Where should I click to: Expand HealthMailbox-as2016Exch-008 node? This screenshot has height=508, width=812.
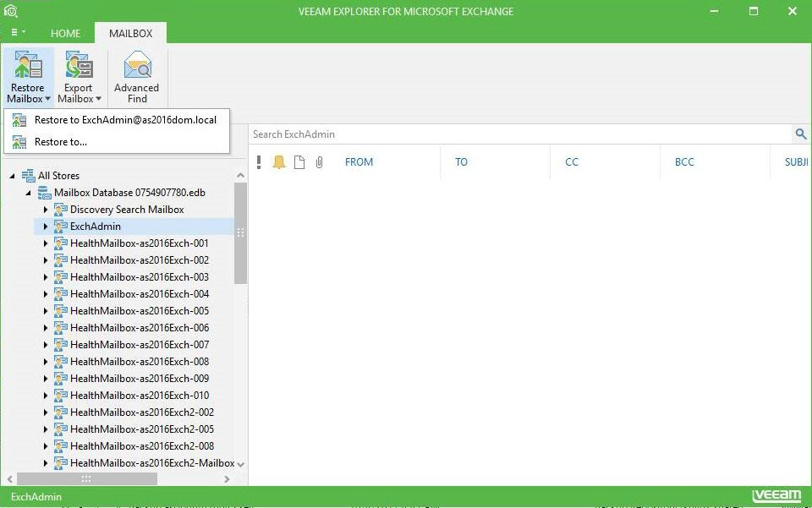[x=45, y=362]
